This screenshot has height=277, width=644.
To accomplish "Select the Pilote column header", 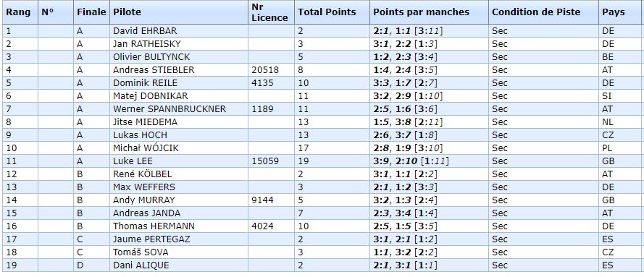I will (127, 12).
